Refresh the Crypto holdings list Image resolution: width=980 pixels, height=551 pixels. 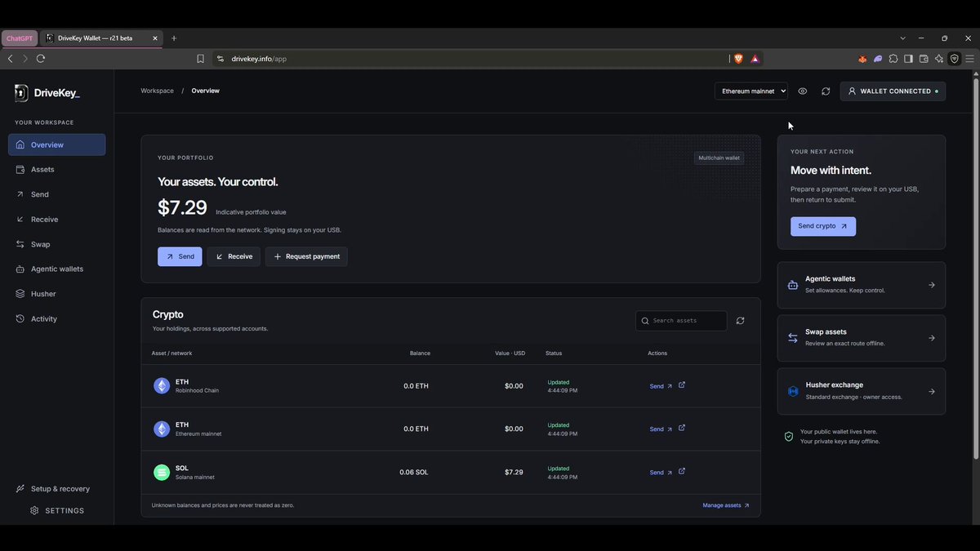(740, 321)
